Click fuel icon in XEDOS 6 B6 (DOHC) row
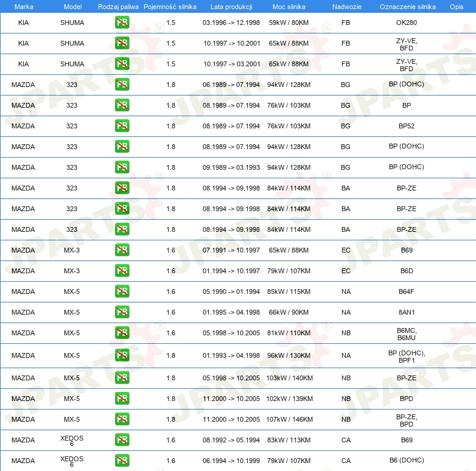The width and height of the screenshot is (476, 471). click(x=122, y=461)
